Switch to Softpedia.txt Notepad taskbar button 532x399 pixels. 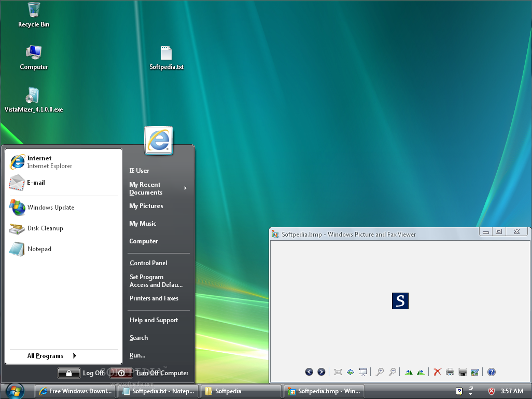click(158, 391)
